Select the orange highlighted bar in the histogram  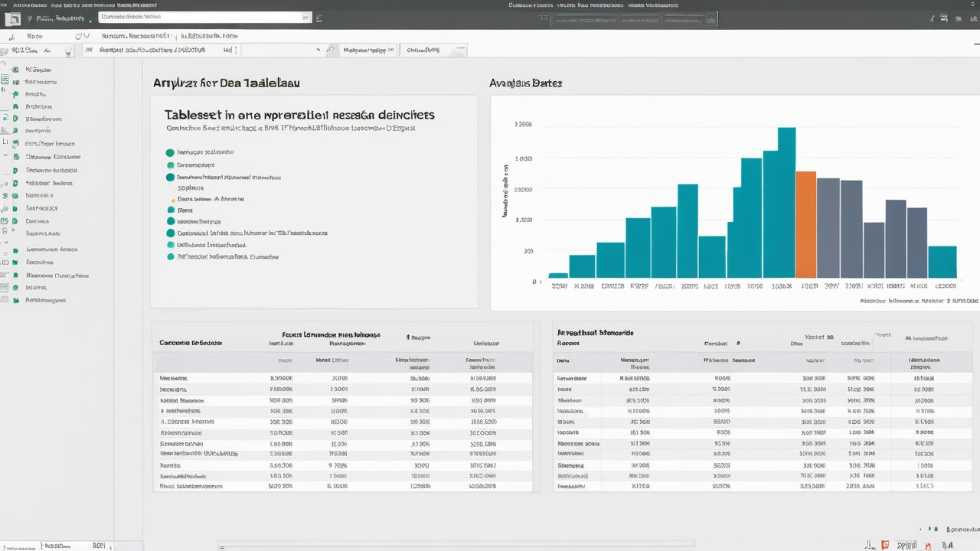click(x=805, y=226)
